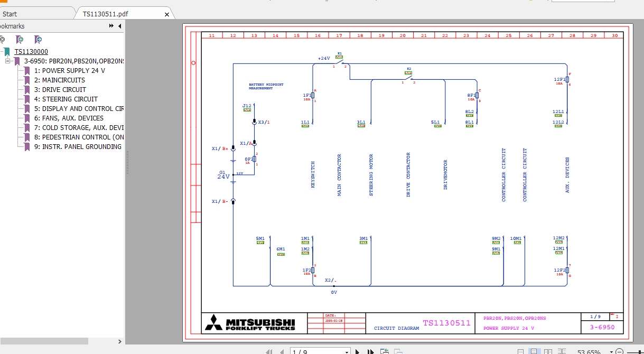Go to the previous page arrow icon
Image resolution: width=644 pixels, height=354 pixels.
[282, 350]
